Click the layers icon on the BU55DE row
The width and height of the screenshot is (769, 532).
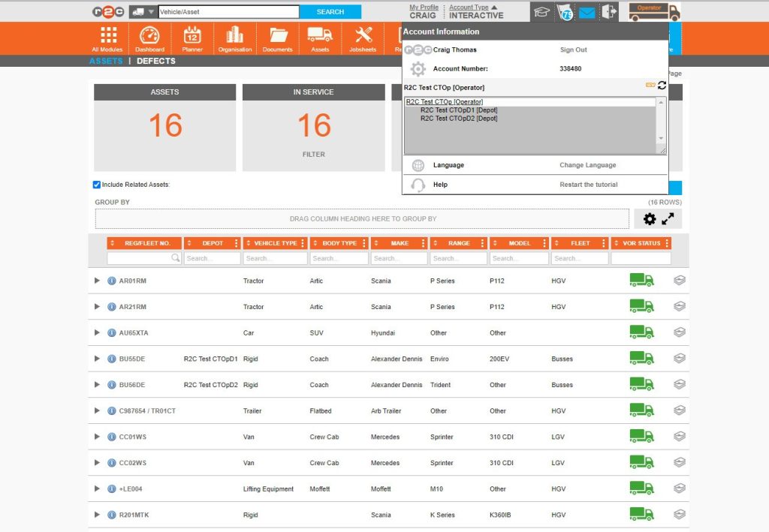point(680,358)
